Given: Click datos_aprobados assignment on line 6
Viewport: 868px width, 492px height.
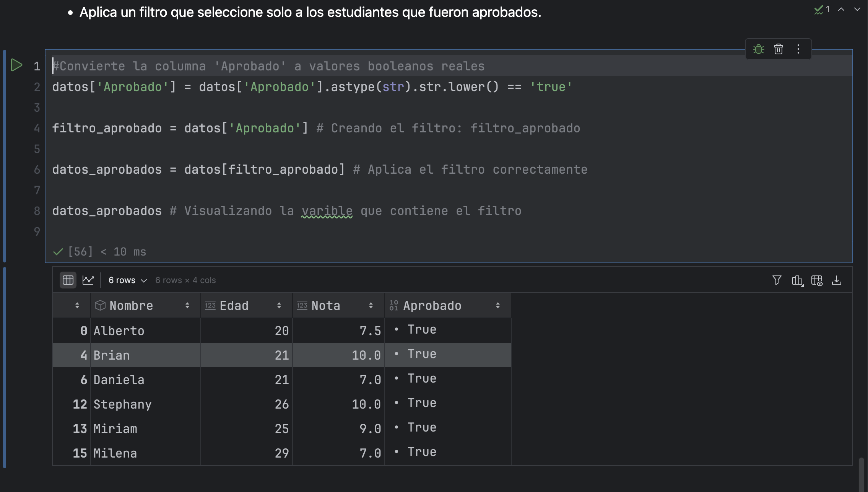Looking at the screenshot, I should point(107,169).
